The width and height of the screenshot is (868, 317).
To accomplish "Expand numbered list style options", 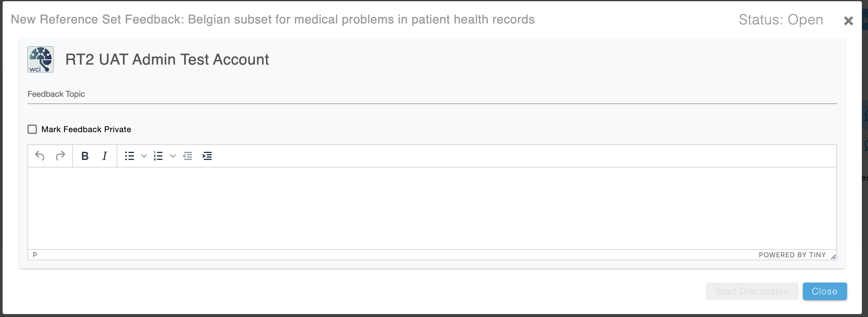I will [x=173, y=156].
